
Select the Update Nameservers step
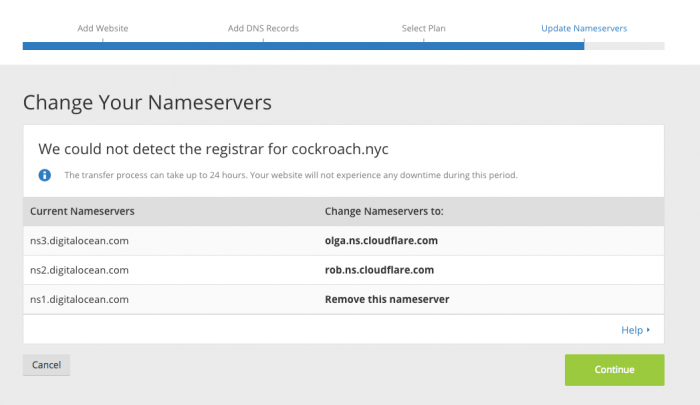584,28
